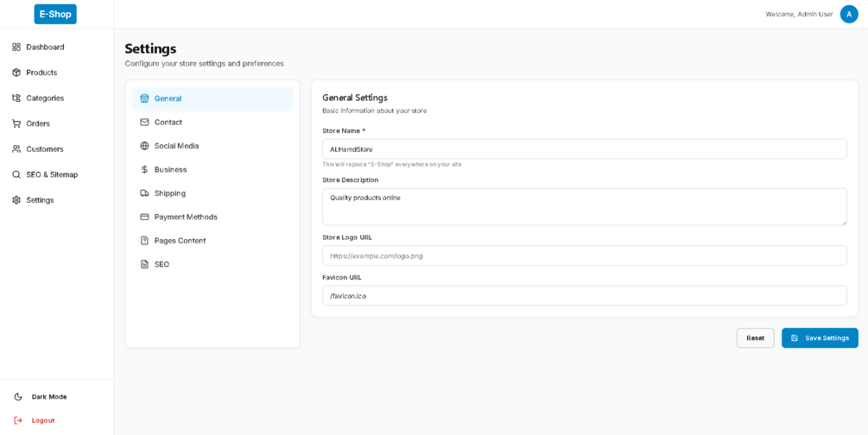Click the Payment Methods card icon

[144, 217]
